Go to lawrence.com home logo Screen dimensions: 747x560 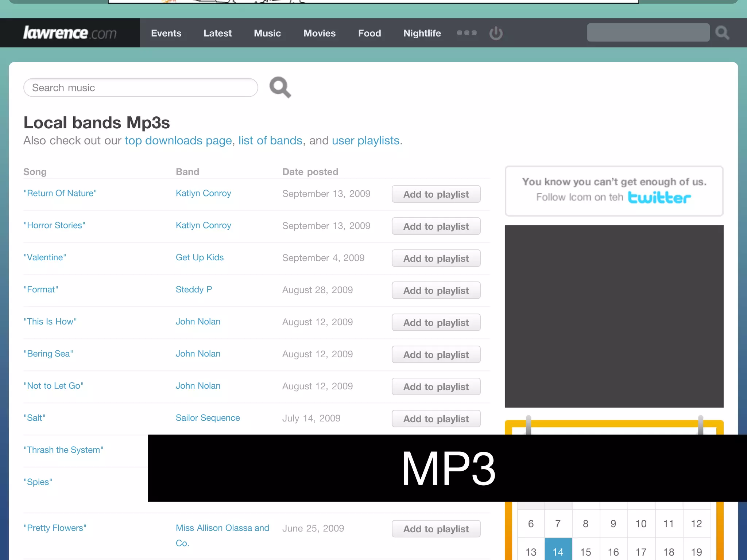pos(70,33)
